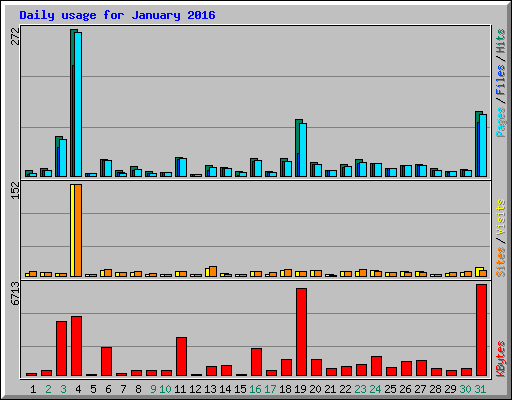Image resolution: width=512 pixels, height=400 pixels.
Task: Click the cyan pages bar for day 31
Action: tap(483, 145)
